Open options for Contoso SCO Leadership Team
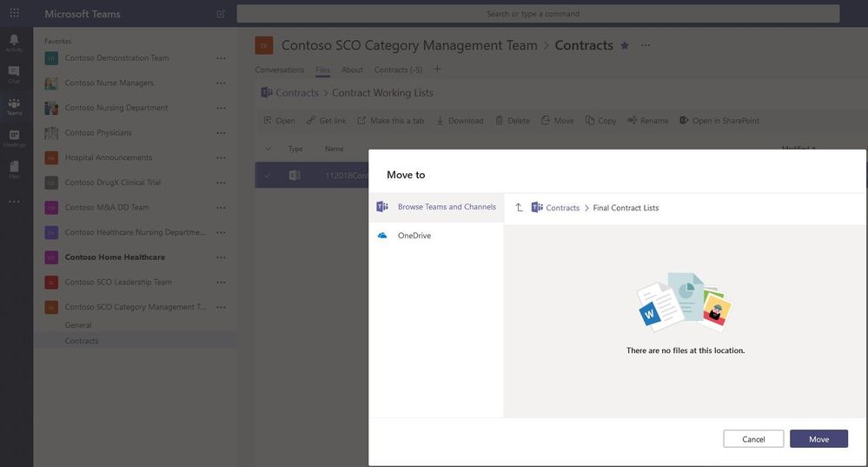 221,283
